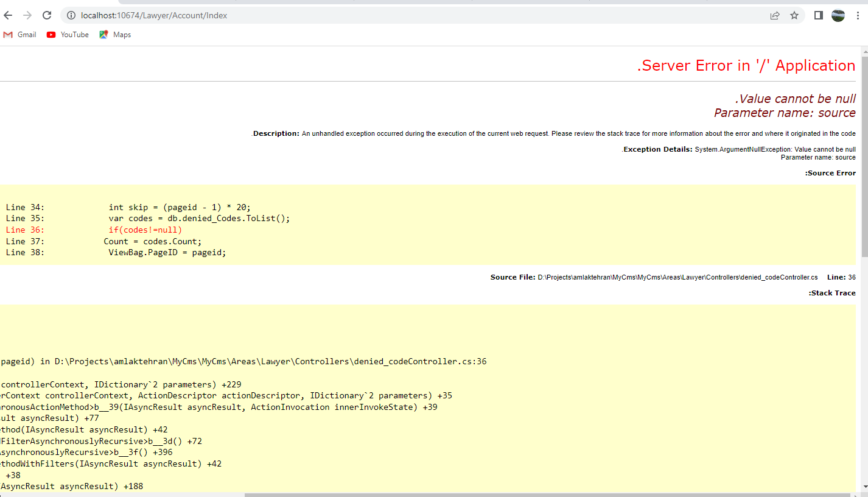Open the Maps bookmark

pyautogui.click(x=115, y=35)
